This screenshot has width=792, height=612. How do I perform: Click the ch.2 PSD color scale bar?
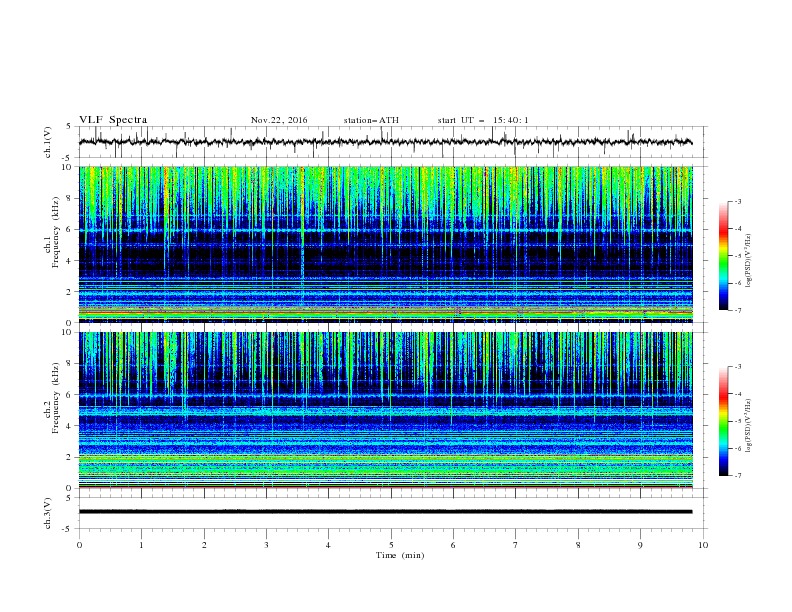(723, 421)
